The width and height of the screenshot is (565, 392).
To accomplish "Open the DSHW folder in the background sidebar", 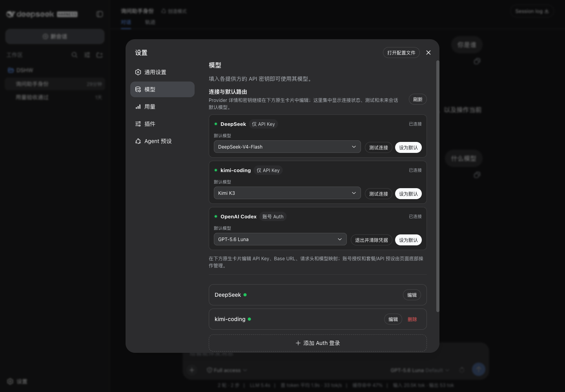I will [55, 70].
